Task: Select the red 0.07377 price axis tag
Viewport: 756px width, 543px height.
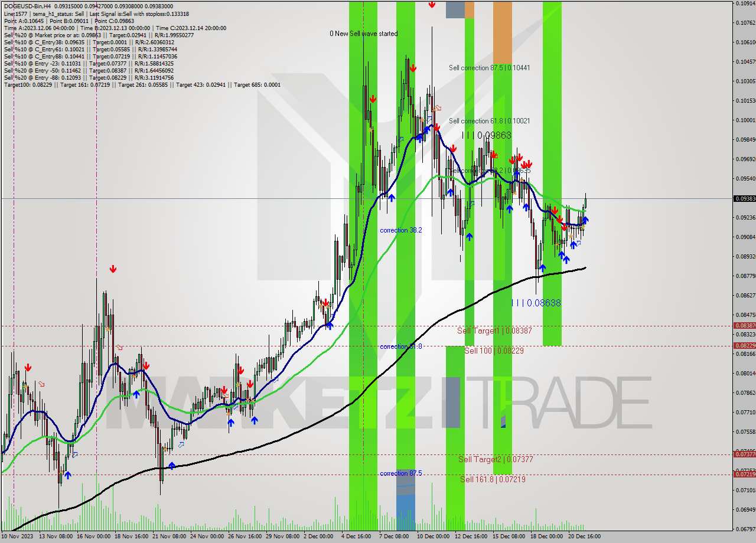Action: 744,454
